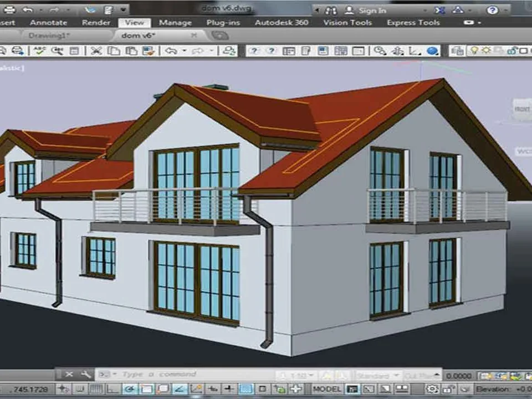Click the globe icon in the toolbar
Screen dimensions: 532x399
[x=433, y=51]
